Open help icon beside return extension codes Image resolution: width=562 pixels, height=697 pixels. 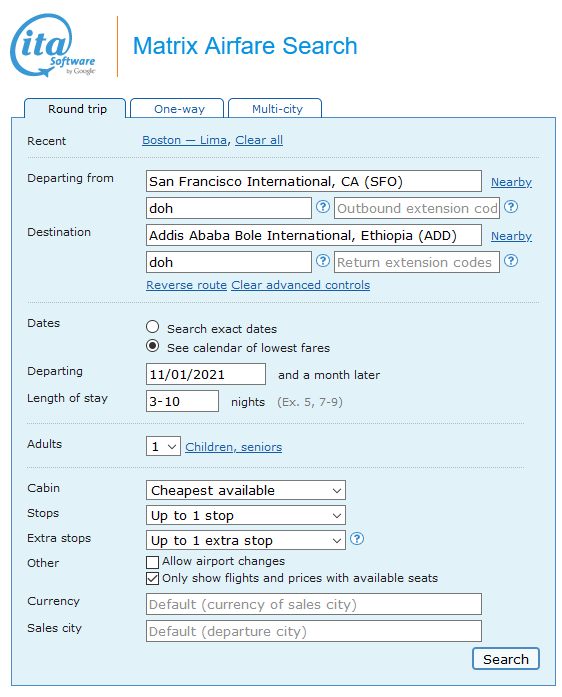tap(511, 260)
